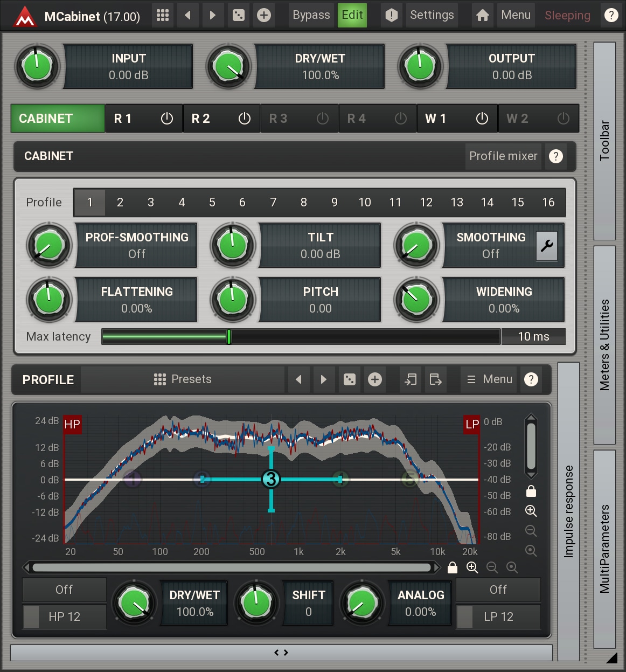
Task: Open the Profile mixer
Action: point(503,156)
